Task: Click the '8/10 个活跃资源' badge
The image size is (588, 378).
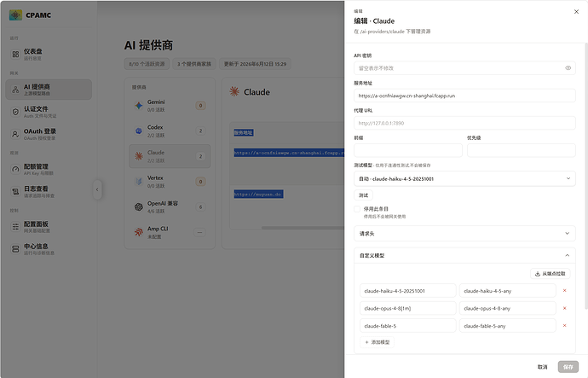Action: (x=147, y=64)
